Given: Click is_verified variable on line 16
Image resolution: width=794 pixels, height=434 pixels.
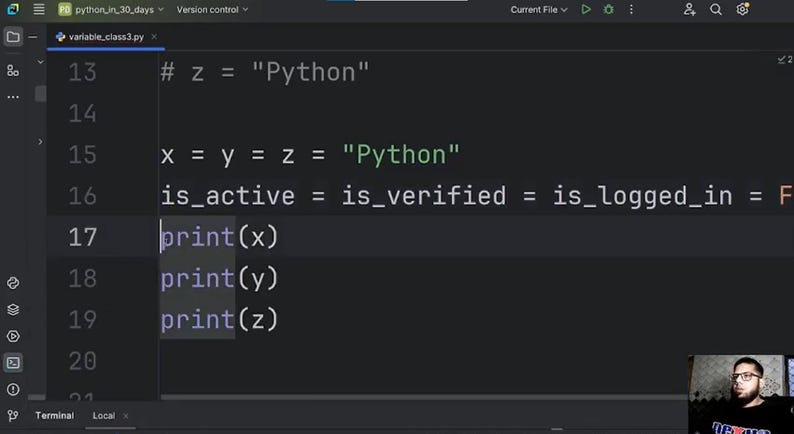Looking at the screenshot, I should (x=424, y=196).
